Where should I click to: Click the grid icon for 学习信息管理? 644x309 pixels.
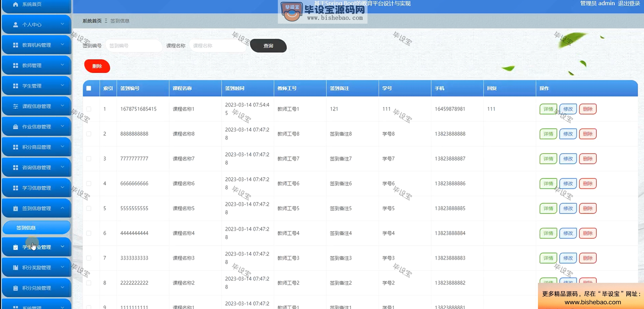[15, 188]
